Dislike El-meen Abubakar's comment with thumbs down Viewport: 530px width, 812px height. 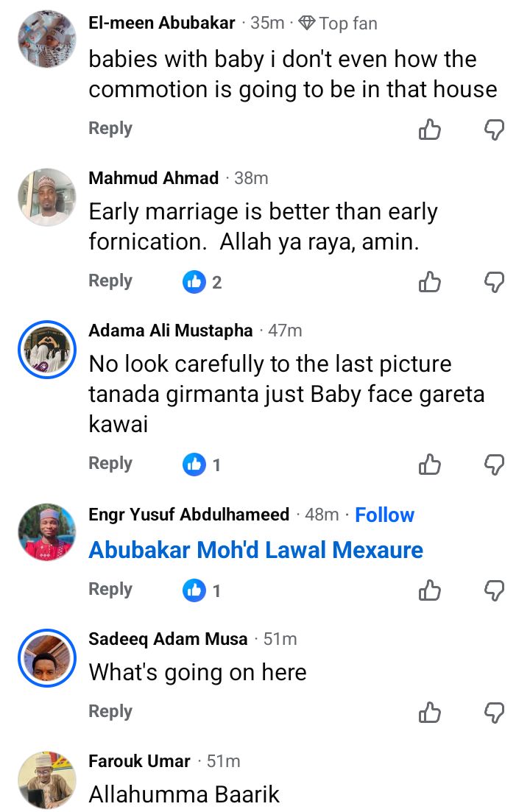pos(494,130)
